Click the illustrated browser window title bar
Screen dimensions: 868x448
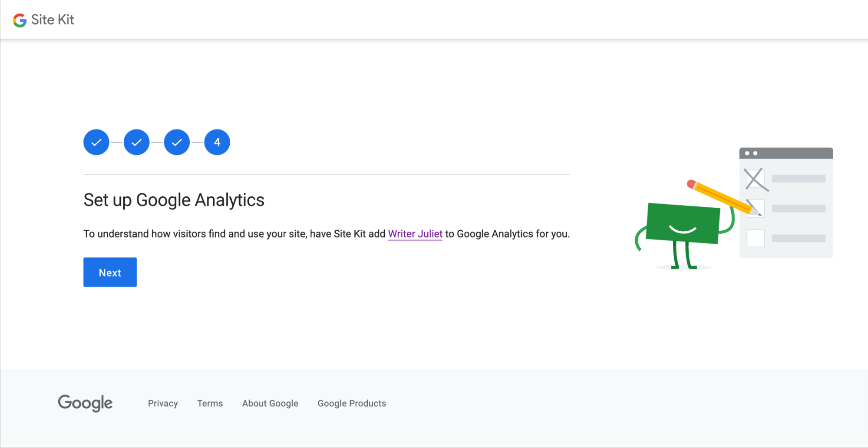click(x=786, y=153)
